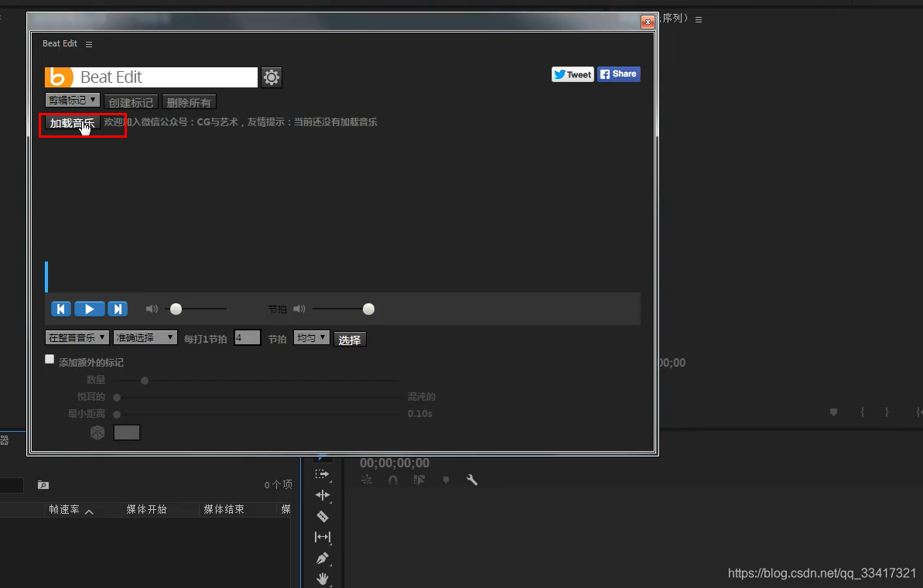Select the Razor tool

click(x=322, y=516)
